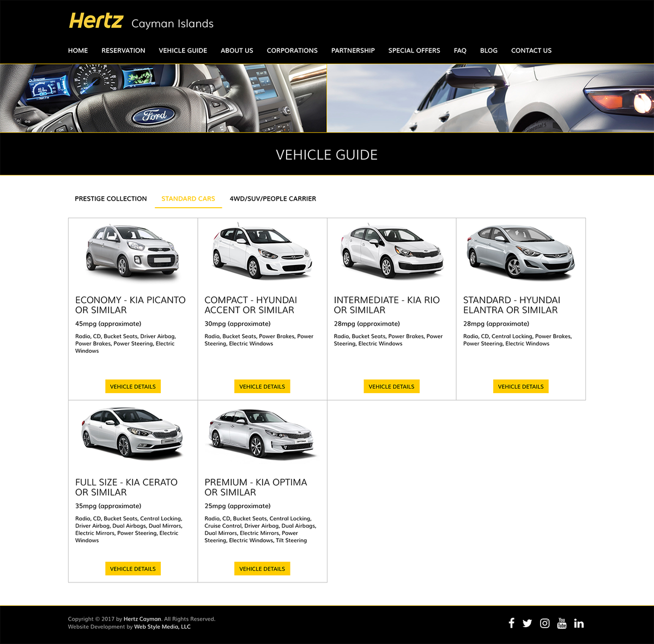Image resolution: width=654 pixels, height=644 pixels.
Task: Switch to the PRESTIGE COLLECTION tab
Action: coord(111,198)
